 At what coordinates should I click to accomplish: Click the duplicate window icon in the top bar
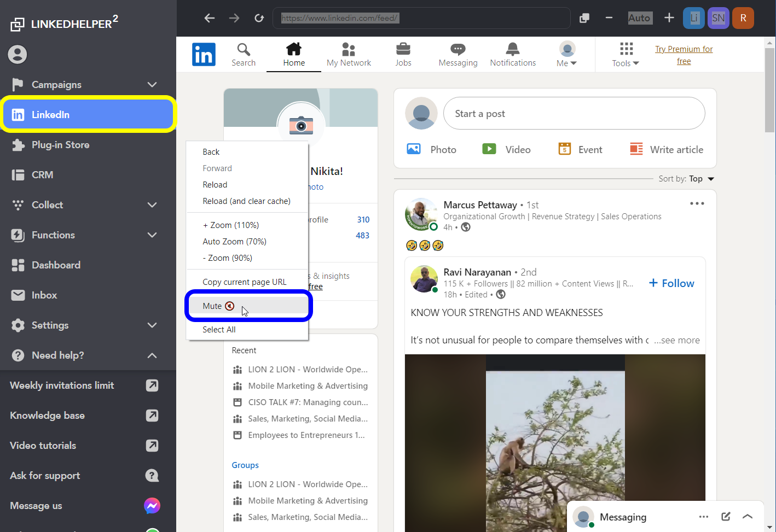[584, 18]
